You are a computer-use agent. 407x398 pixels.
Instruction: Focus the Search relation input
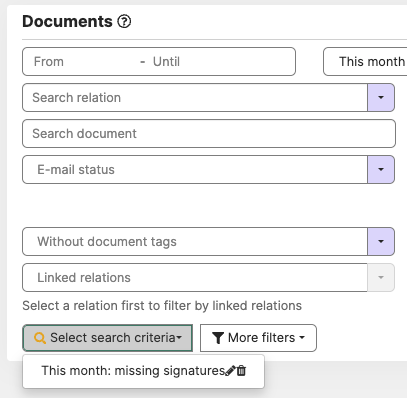(x=195, y=98)
